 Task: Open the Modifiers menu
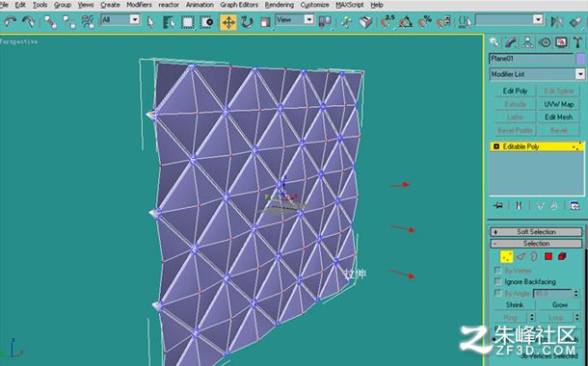tap(139, 5)
